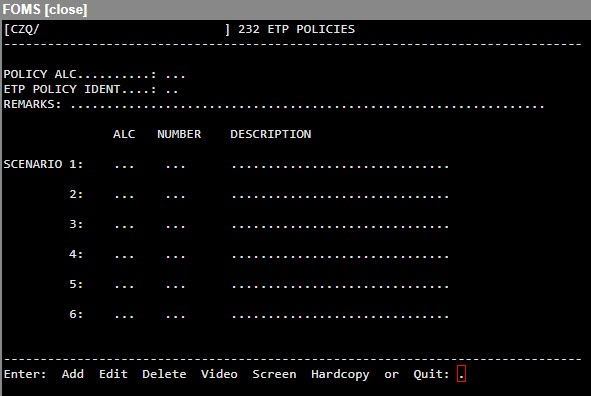
Task: Click the Video command option
Action: 219,374
